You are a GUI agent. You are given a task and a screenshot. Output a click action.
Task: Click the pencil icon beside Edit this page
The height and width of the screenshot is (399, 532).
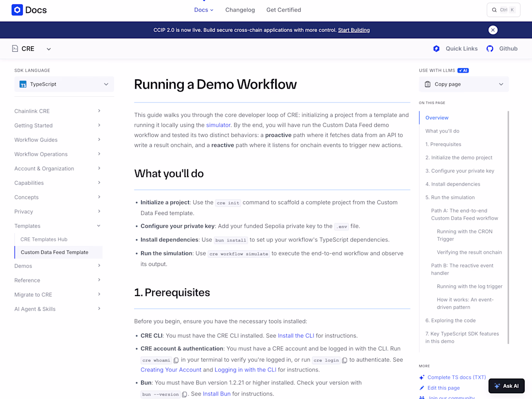coord(422,388)
